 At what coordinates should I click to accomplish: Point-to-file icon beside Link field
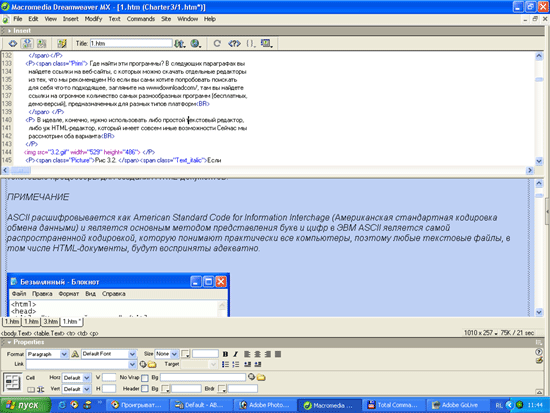143,365
